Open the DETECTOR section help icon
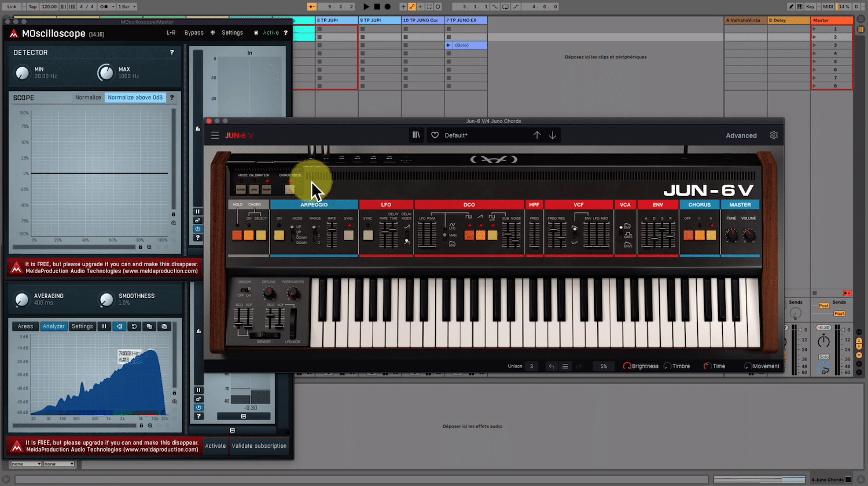The width and height of the screenshot is (868, 486). [x=172, y=53]
